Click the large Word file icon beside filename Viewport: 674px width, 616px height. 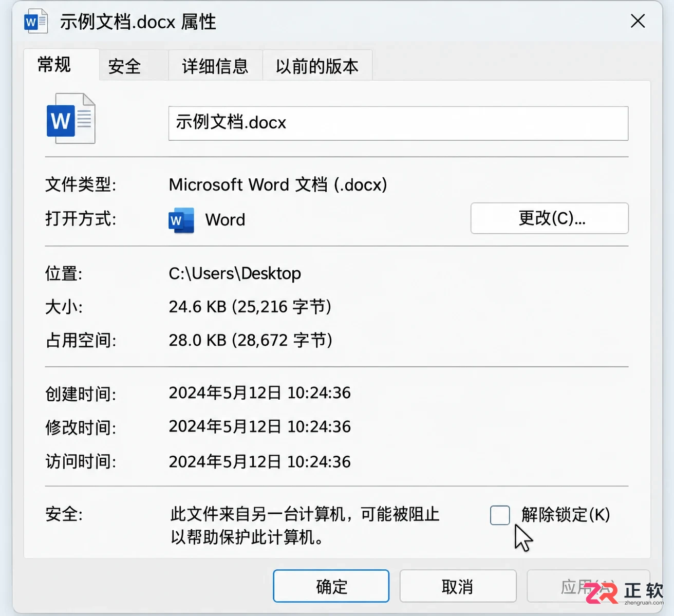click(x=71, y=119)
